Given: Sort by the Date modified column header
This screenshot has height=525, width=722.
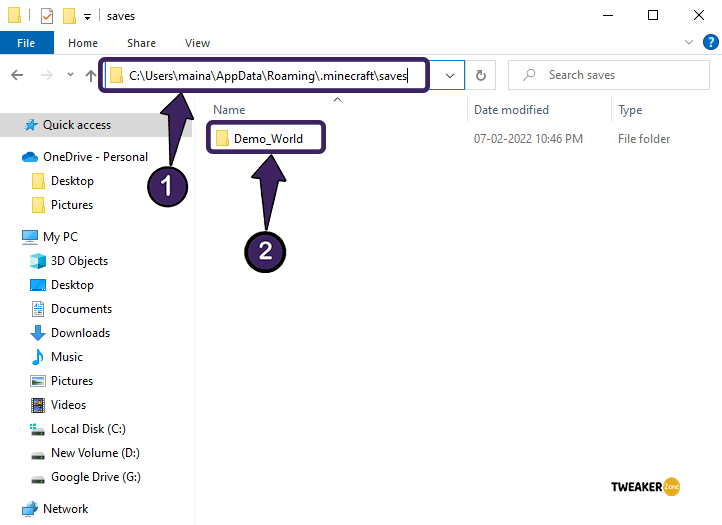Looking at the screenshot, I should (511, 110).
